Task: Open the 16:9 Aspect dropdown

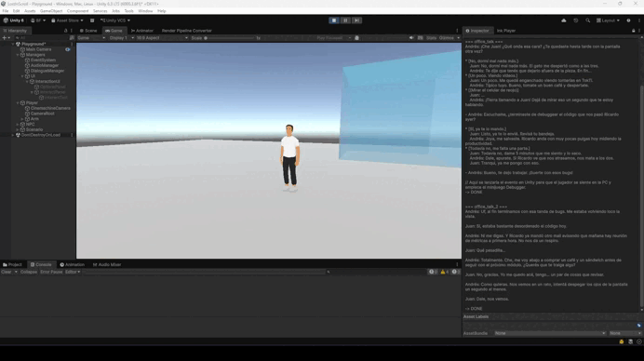Action: [x=162, y=38]
